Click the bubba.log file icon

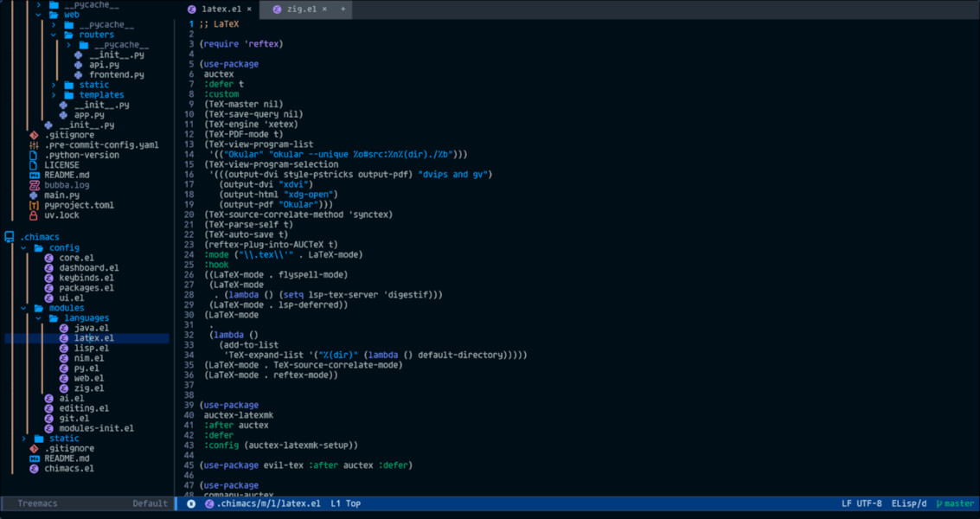point(35,185)
